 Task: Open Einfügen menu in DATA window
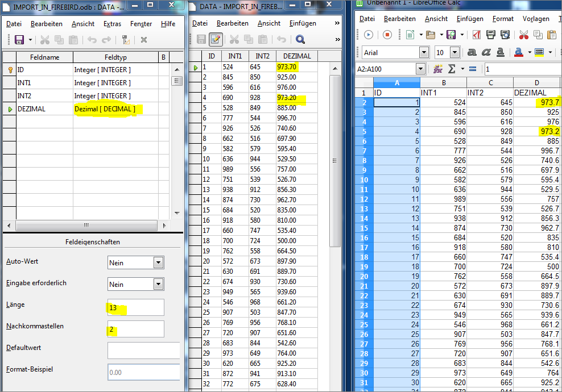[303, 23]
